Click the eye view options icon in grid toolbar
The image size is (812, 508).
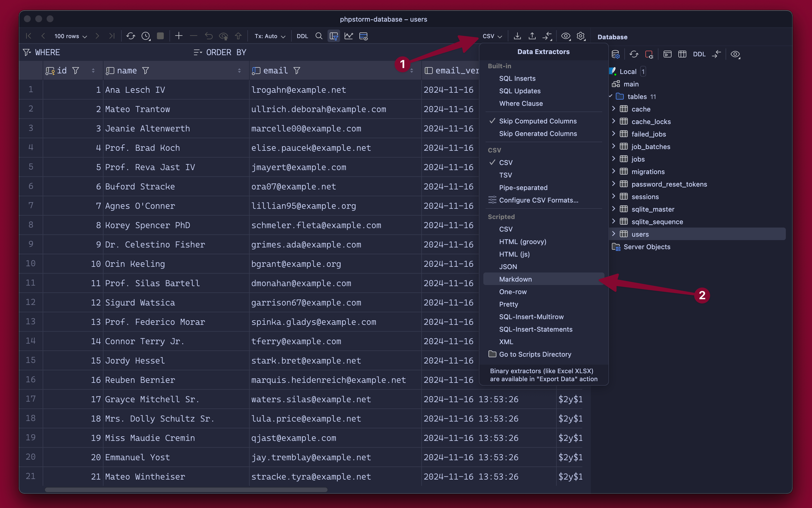[x=565, y=36]
